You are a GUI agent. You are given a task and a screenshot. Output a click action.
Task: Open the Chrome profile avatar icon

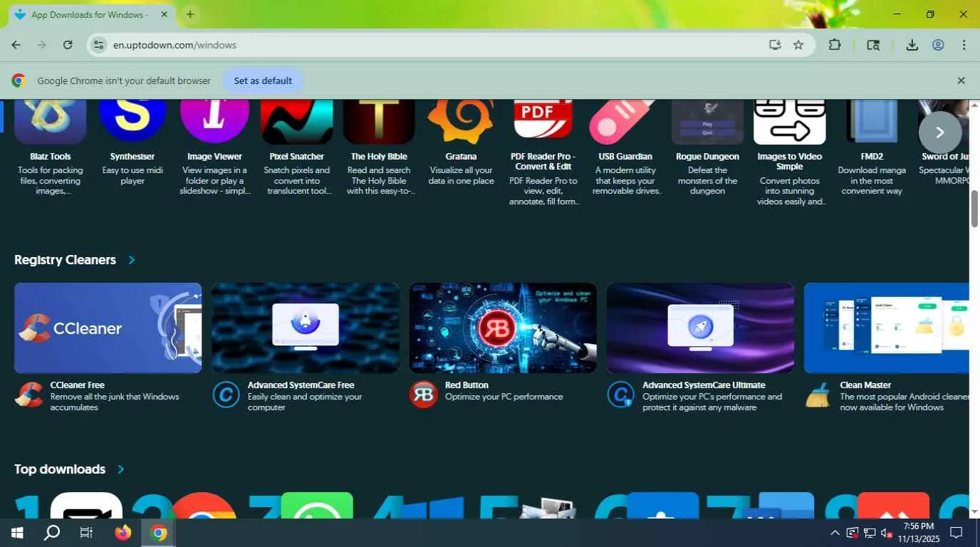point(938,45)
